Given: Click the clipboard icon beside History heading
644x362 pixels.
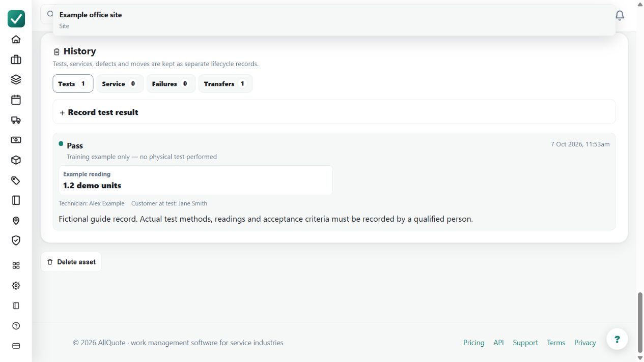Looking at the screenshot, I should point(57,52).
